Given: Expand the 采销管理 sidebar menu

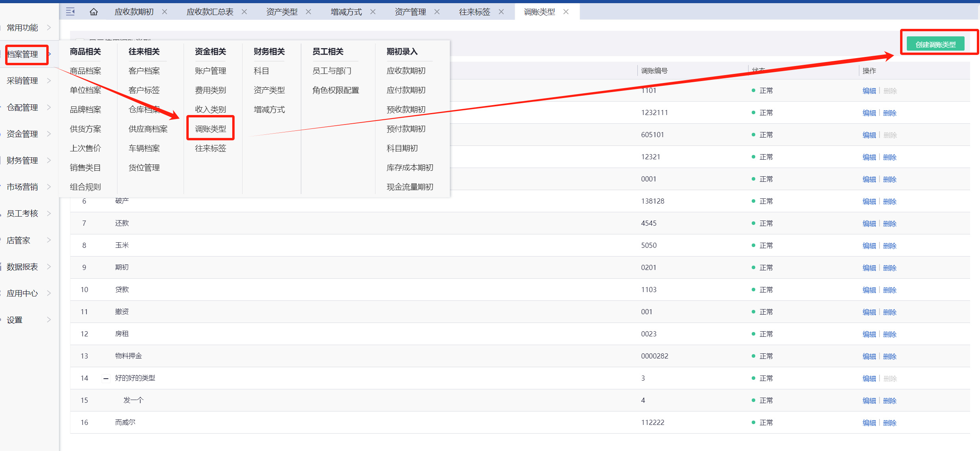Looking at the screenshot, I should (23, 81).
